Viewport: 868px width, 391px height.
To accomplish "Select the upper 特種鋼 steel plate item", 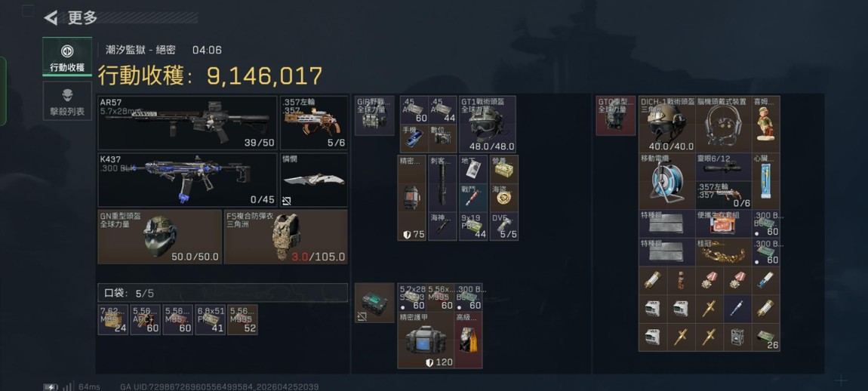I will tap(667, 223).
